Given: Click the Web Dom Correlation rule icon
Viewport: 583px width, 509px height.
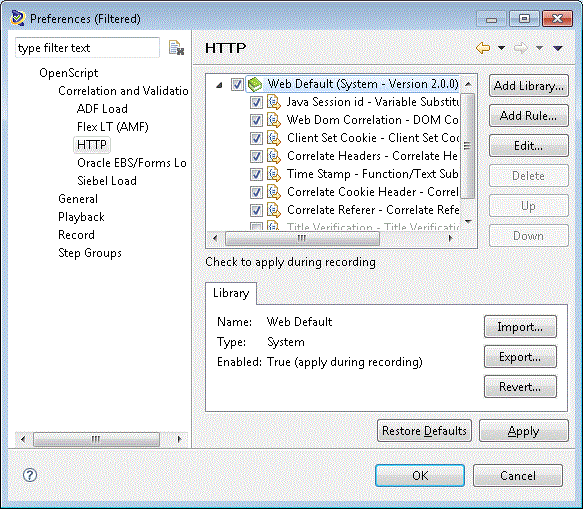Looking at the screenshot, I should pyautogui.click(x=274, y=120).
